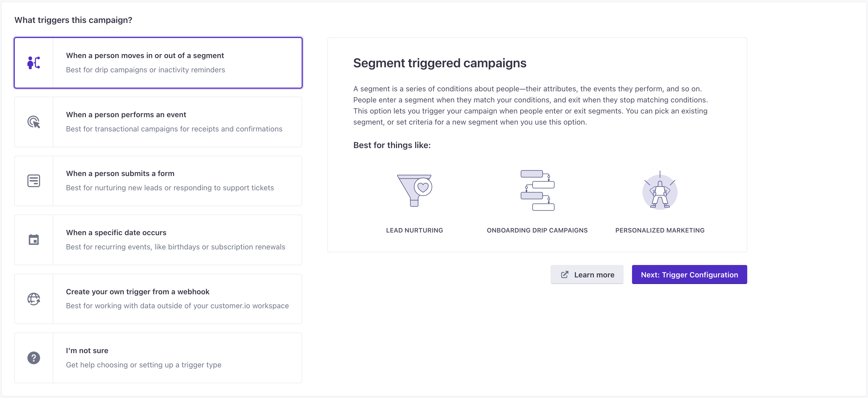
Task: Click the event performance trigger icon
Action: [34, 121]
